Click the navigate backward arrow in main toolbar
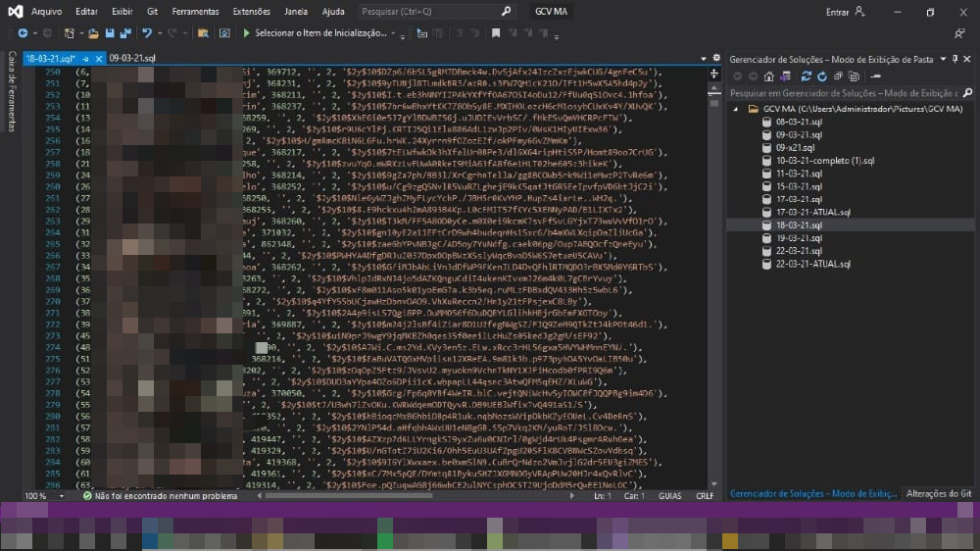Screen dimensions: 980x551 [23, 33]
